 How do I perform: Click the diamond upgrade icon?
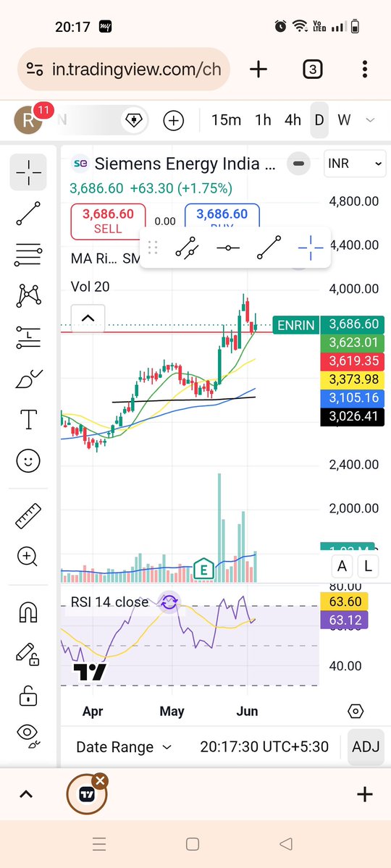pyautogui.click(x=133, y=120)
